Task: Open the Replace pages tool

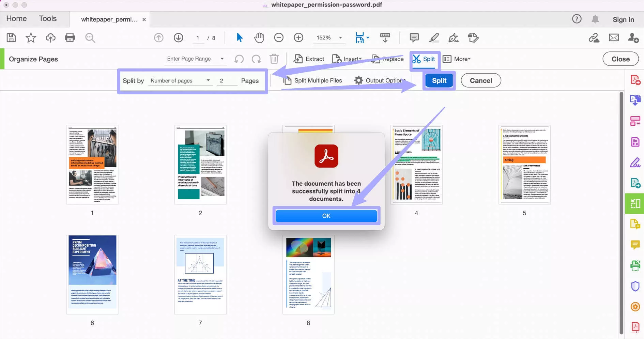Action: click(x=387, y=59)
